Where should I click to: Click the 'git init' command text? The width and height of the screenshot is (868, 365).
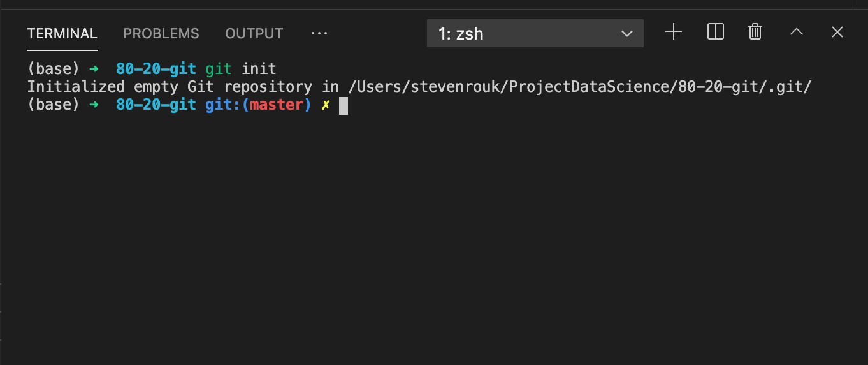(x=241, y=69)
